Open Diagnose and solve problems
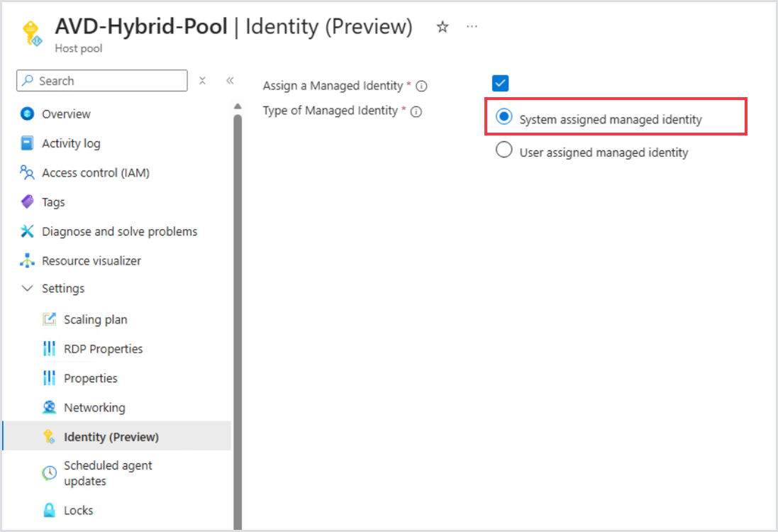The width and height of the screenshot is (778, 532). [120, 231]
